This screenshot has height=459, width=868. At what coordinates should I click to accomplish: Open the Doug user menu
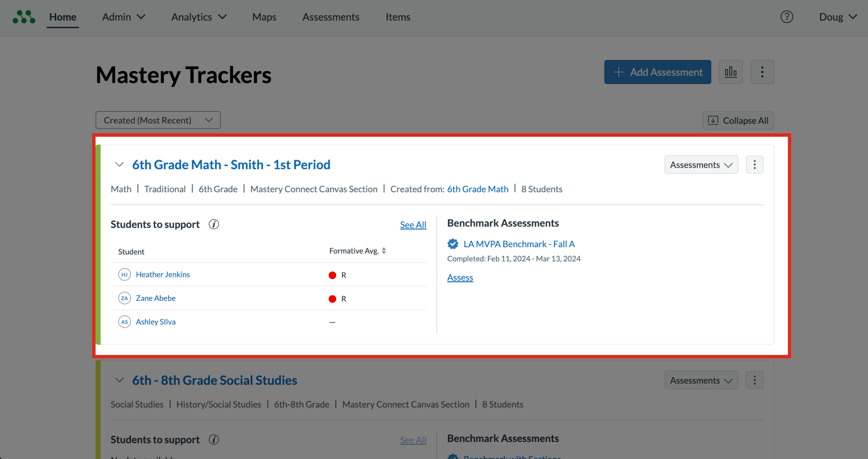click(838, 17)
